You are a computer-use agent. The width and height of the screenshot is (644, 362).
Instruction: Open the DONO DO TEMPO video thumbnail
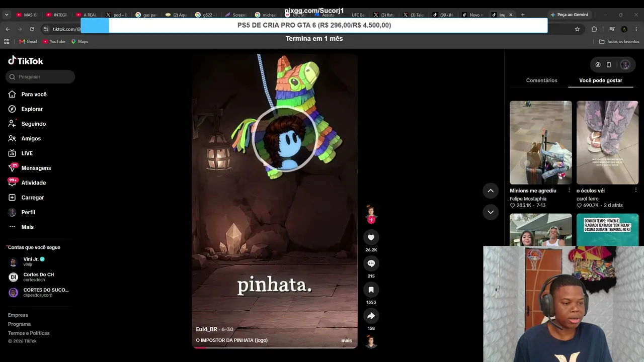coord(608,230)
